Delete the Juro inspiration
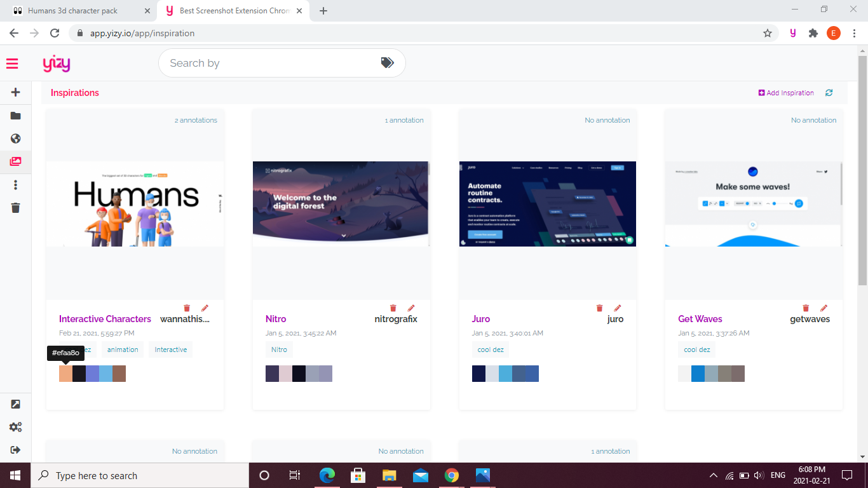The width and height of the screenshot is (868, 488). click(x=599, y=308)
